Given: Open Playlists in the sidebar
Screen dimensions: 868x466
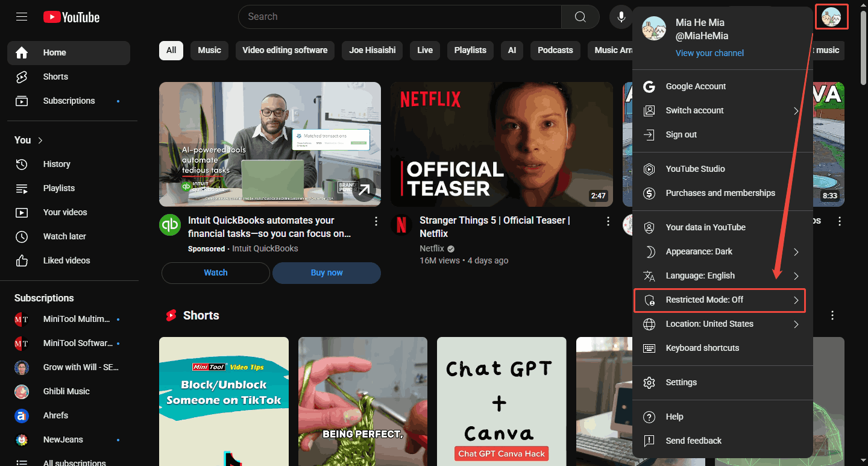Looking at the screenshot, I should pyautogui.click(x=69, y=188).
